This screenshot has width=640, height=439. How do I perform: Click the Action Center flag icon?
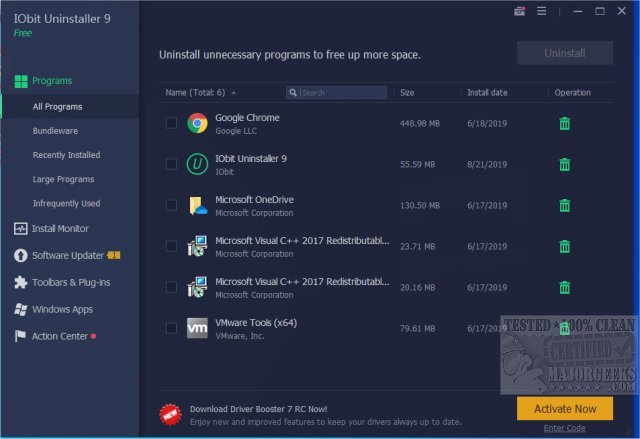20,336
